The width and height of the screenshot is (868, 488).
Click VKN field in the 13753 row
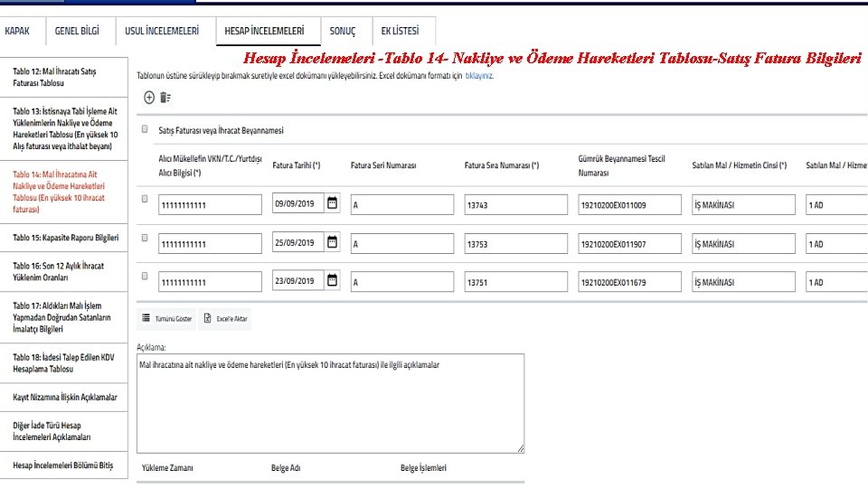click(210, 243)
